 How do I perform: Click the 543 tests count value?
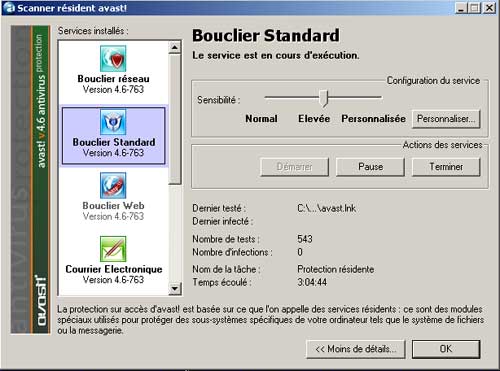[x=305, y=239]
